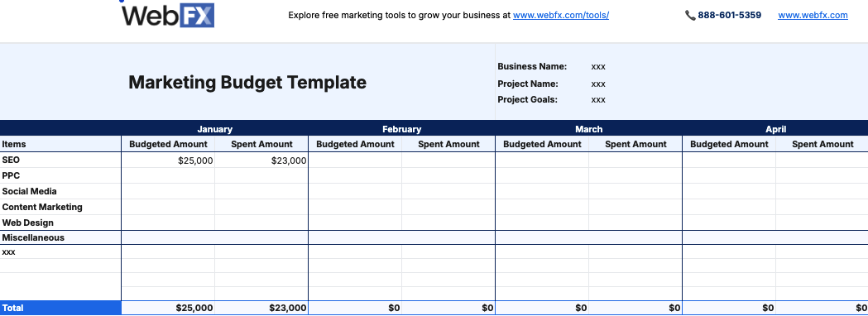Click the Total $23,000 January spent cell
Viewport: 868px width, 316px height.
pos(261,308)
